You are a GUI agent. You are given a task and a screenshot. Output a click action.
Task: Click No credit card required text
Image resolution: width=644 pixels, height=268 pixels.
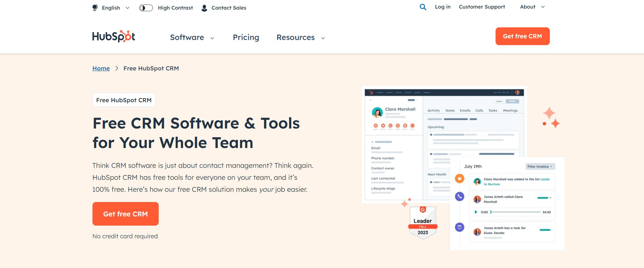pos(125,236)
